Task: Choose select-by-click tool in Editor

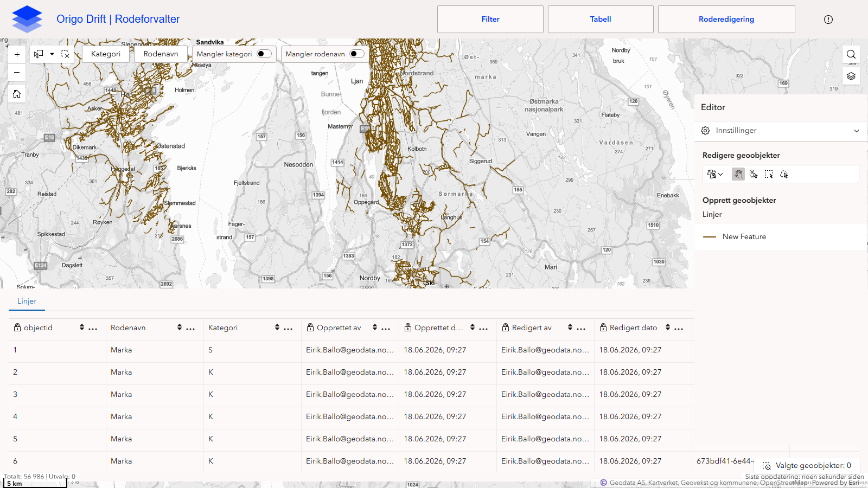Action: (x=754, y=174)
